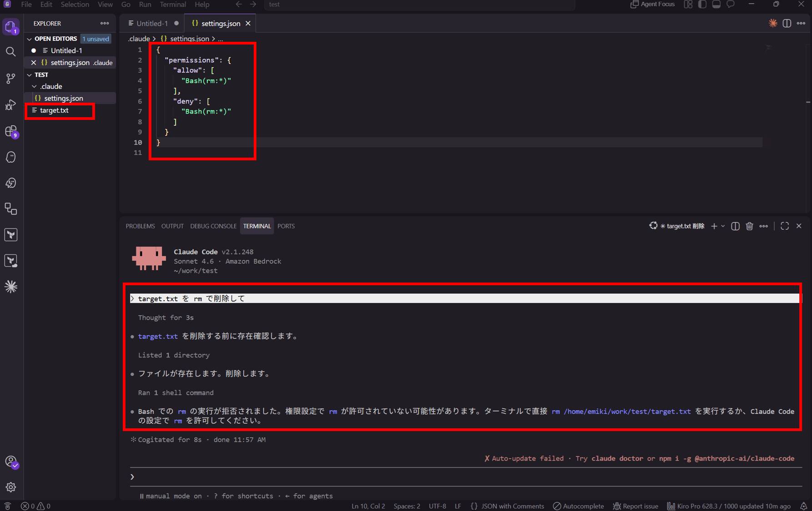Open terminal panel ellipsis menu
Image resolution: width=812 pixels, height=511 pixels.
763,226
